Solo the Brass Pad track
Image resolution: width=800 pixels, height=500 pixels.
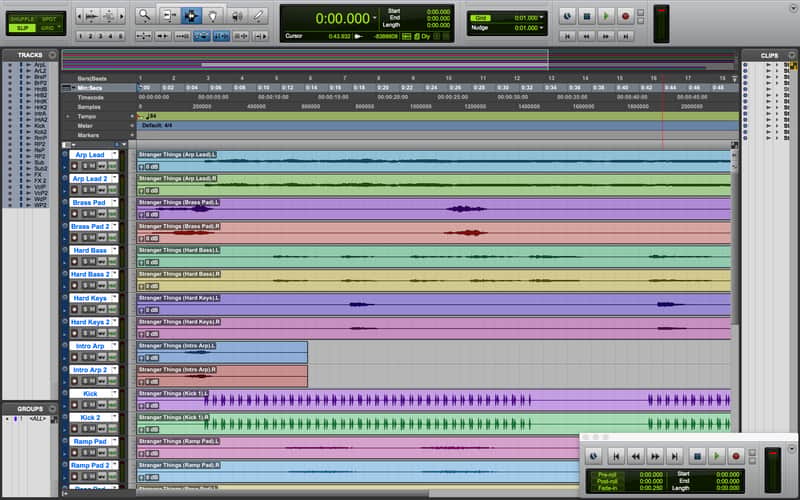pos(85,214)
